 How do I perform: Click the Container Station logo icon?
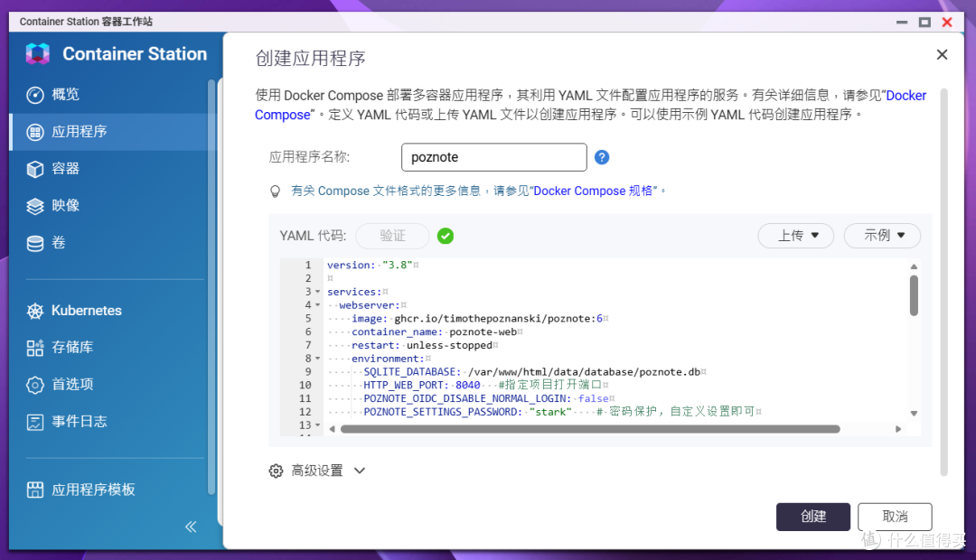(37, 53)
